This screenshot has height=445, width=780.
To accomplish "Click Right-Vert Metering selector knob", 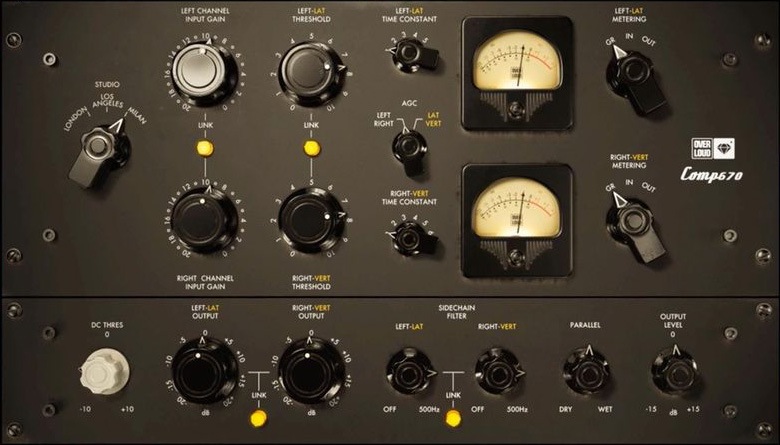I will [635, 226].
